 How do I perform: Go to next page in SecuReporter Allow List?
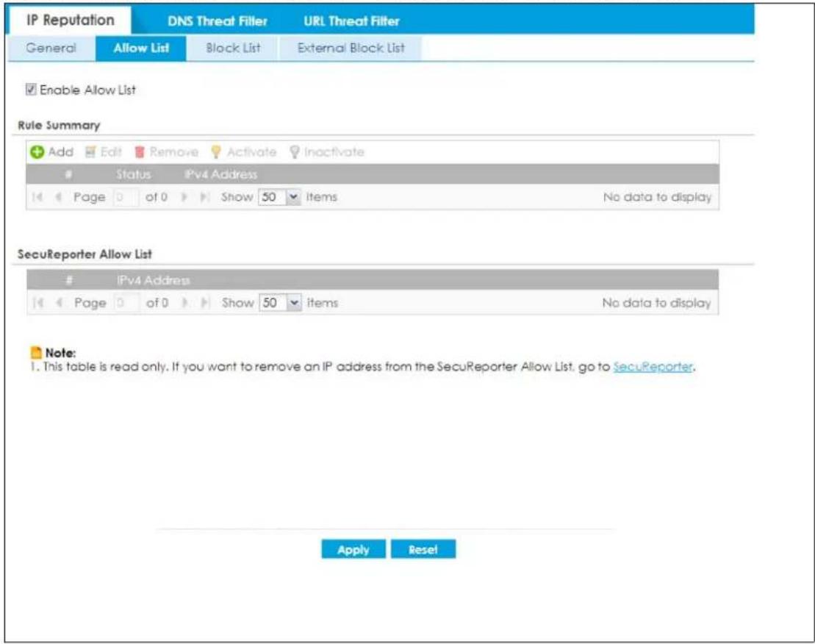[x=184, y=302]
